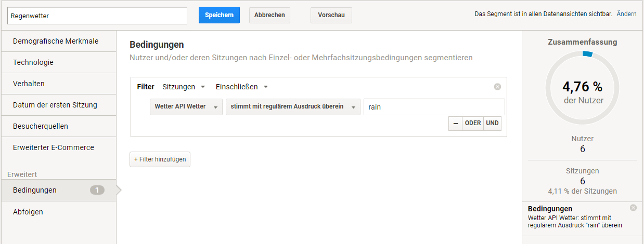Open the regular expression match type dropdown

pos(292,106)
